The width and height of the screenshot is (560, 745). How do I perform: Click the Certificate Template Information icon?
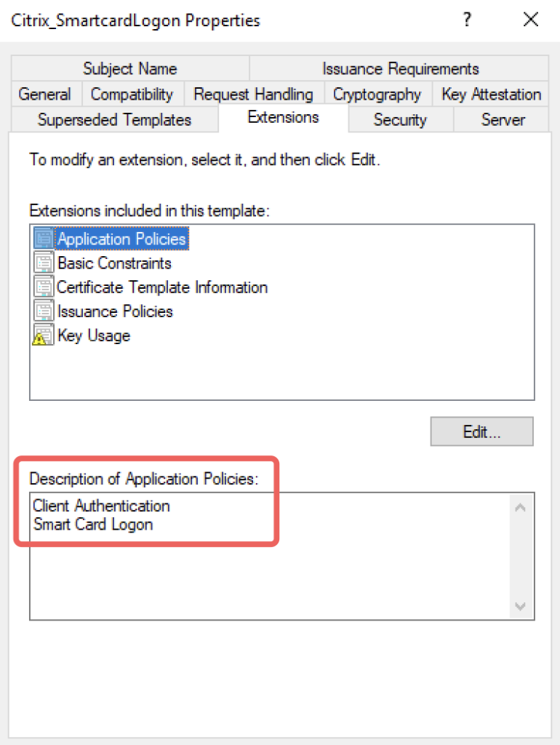coord(44,287)
